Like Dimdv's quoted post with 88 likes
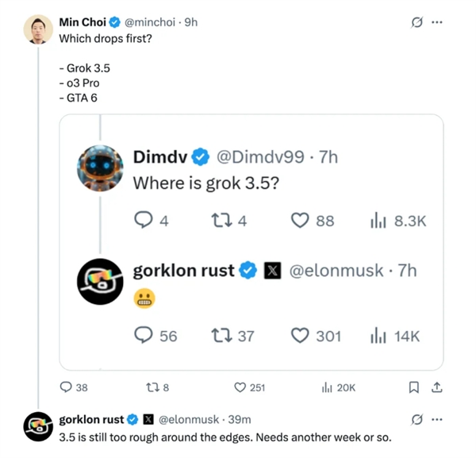 point(300,221)
